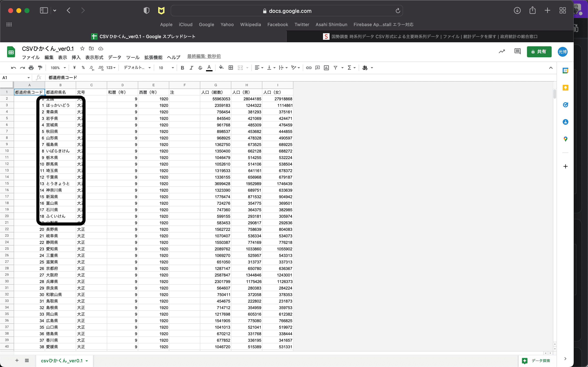Select the paint format tool
Image resolution: width=588 pixels, height=367 pixels.
pyautogui.click(x=40, y=68)
